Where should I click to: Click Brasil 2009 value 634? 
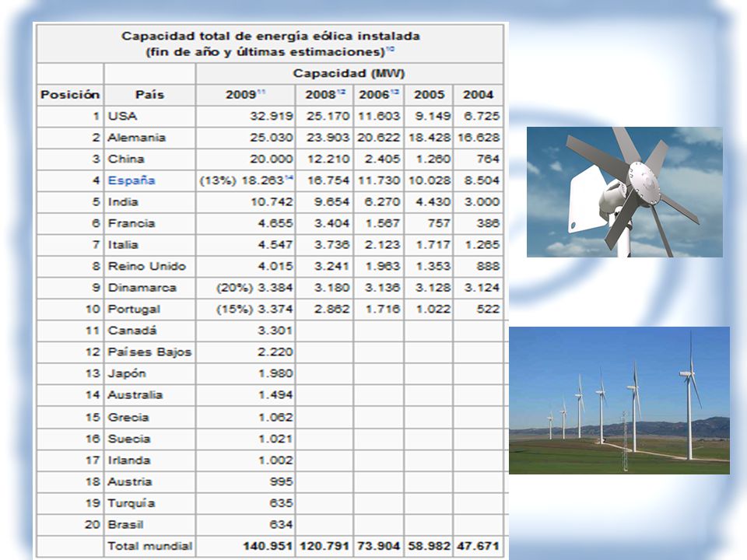click(x=281, y=524)
